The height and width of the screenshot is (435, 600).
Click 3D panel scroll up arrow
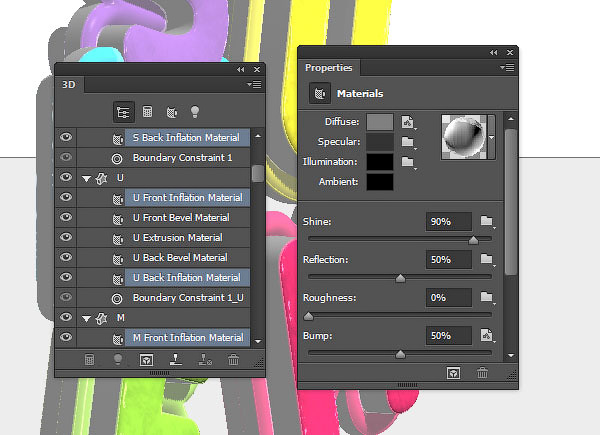(258, 136)
